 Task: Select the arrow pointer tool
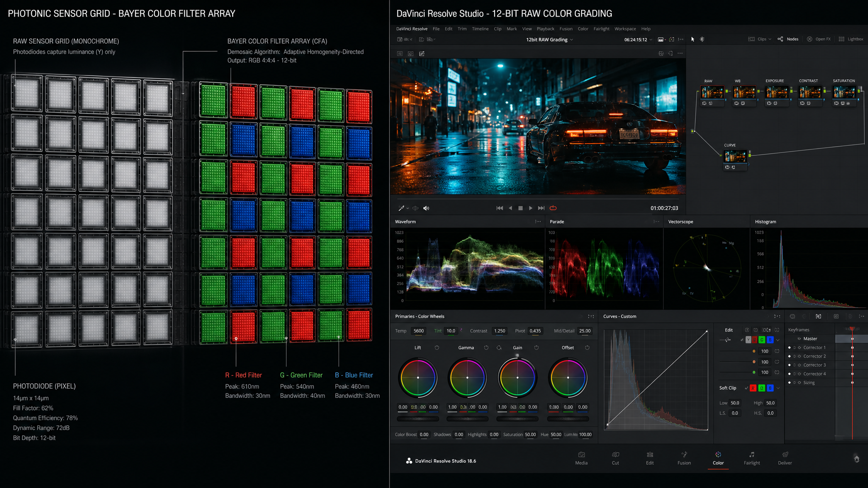coord(693,39)
